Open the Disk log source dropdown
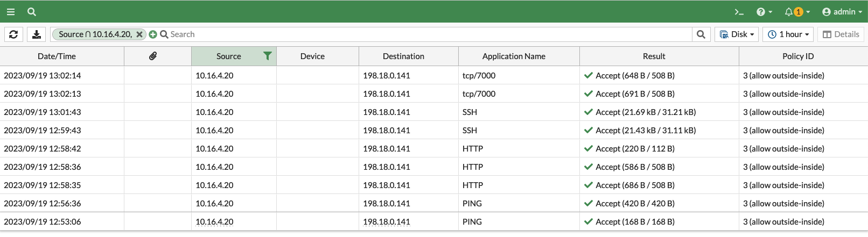868x237 pixels. coord(737,34)
